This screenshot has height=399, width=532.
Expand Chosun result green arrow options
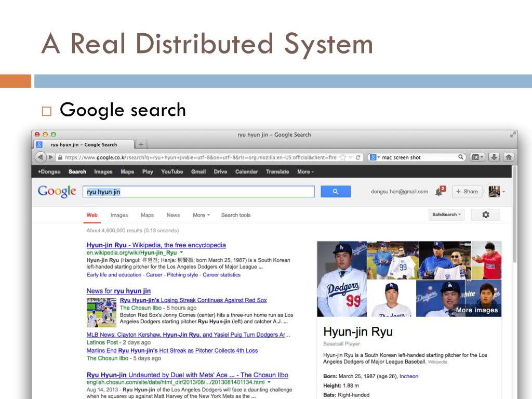click(x=269, y=382)
